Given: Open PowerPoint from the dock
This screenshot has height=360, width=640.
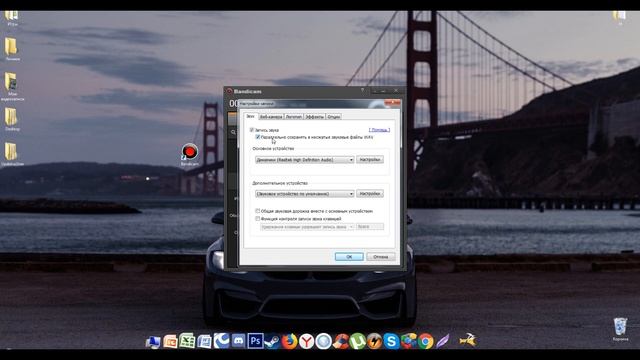Looking at the screenshot, I should [x=170, y=341].
